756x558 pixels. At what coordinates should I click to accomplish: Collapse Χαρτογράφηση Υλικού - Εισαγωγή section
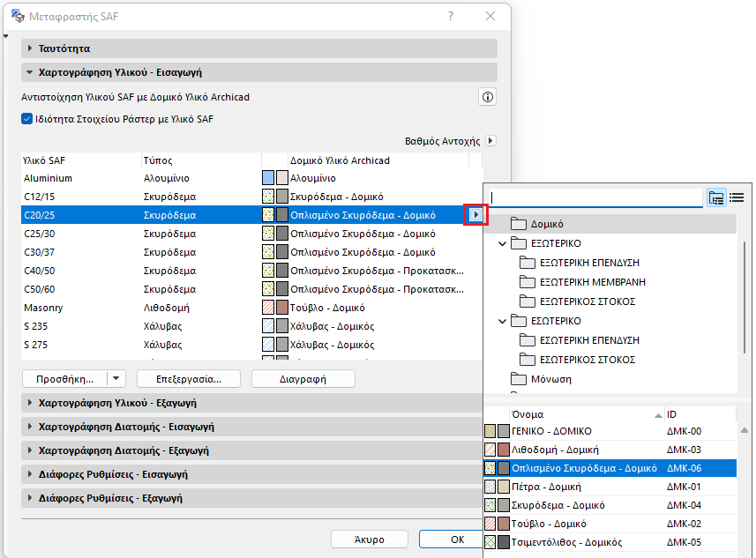coord(30,72)
